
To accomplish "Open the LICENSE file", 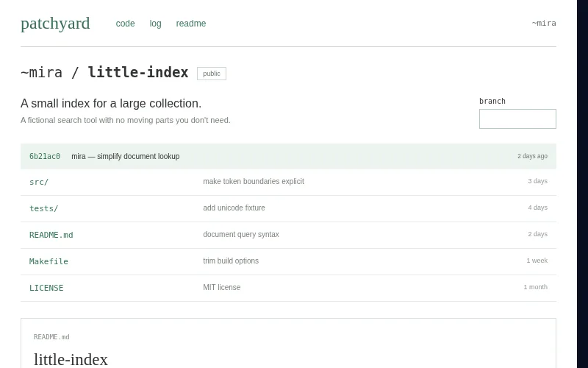I will pyautogui.click(x=46, y=288).
